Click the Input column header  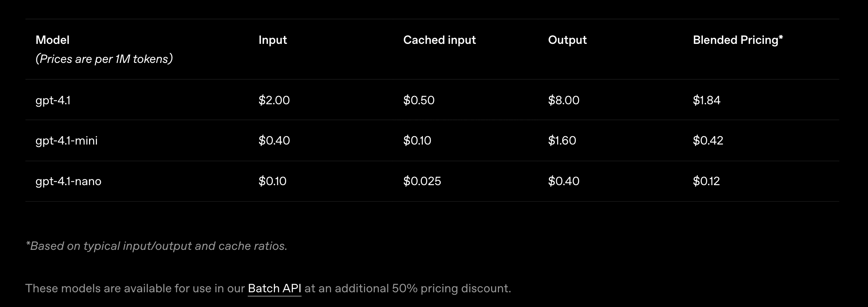coord(272,40)
